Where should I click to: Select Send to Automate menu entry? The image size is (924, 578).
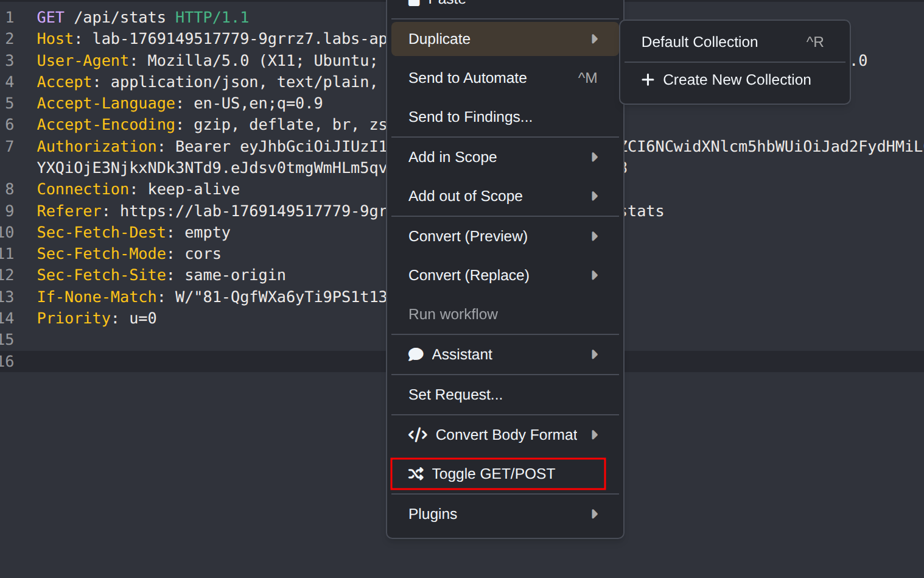[x=467, y=78]
